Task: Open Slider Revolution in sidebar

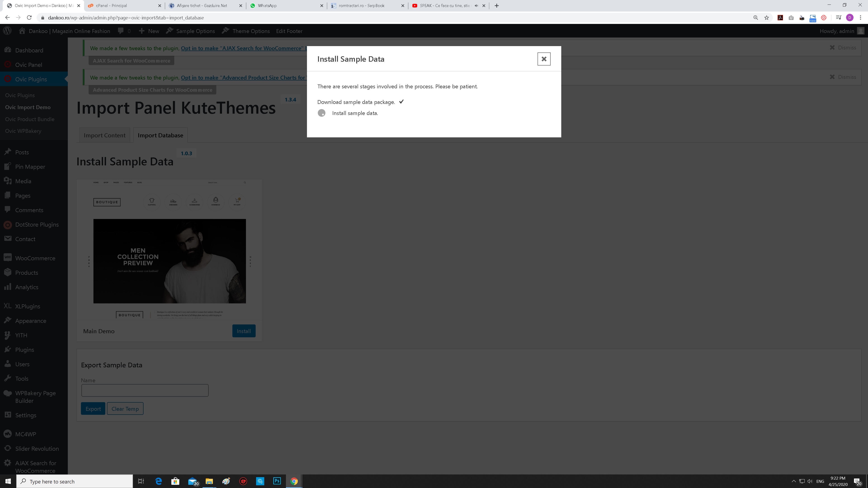Action: 34,449
